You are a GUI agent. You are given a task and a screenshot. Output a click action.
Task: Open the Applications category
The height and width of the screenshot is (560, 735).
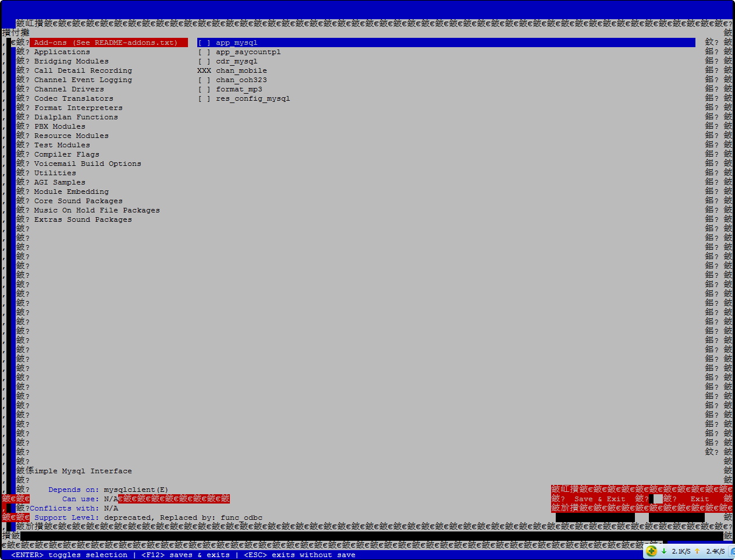click(62, 52)
